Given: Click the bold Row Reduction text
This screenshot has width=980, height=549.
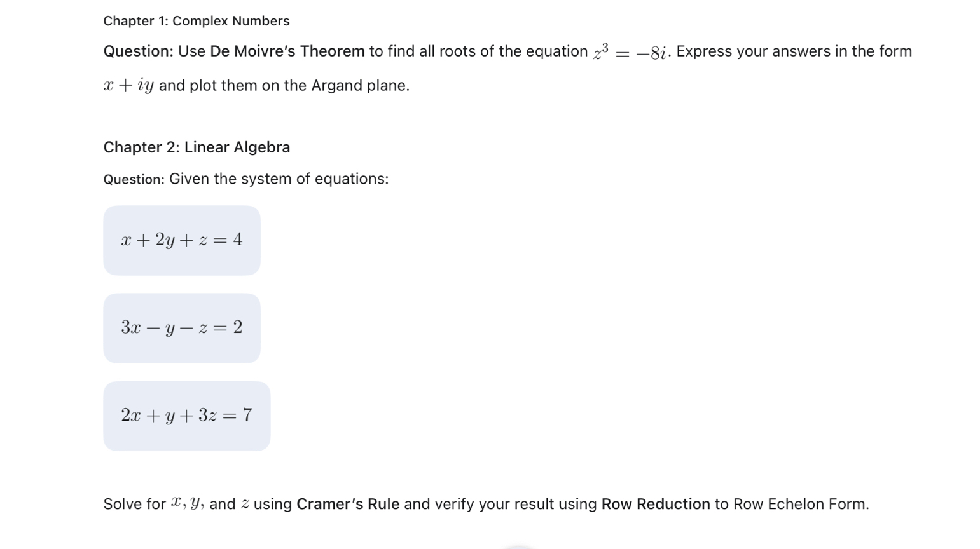Looking at the screenshot, I should tap(655, 505).
